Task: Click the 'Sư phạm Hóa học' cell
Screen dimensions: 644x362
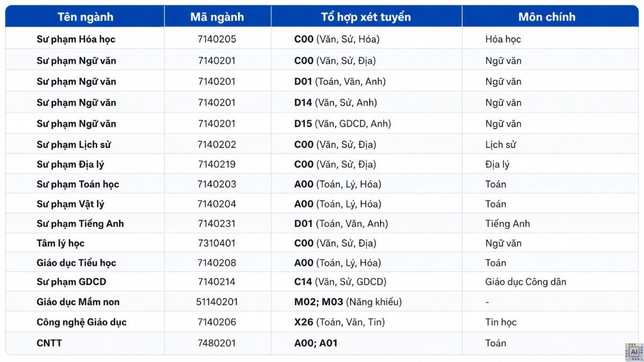Action: pyautogui.click(x=76, y=39)
